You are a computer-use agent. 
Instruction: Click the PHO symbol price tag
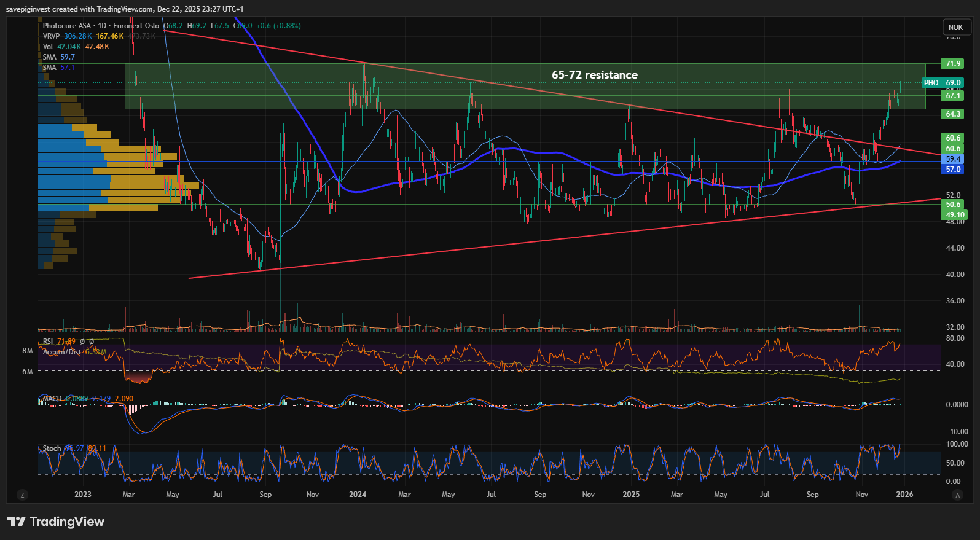tap(931, 83)
